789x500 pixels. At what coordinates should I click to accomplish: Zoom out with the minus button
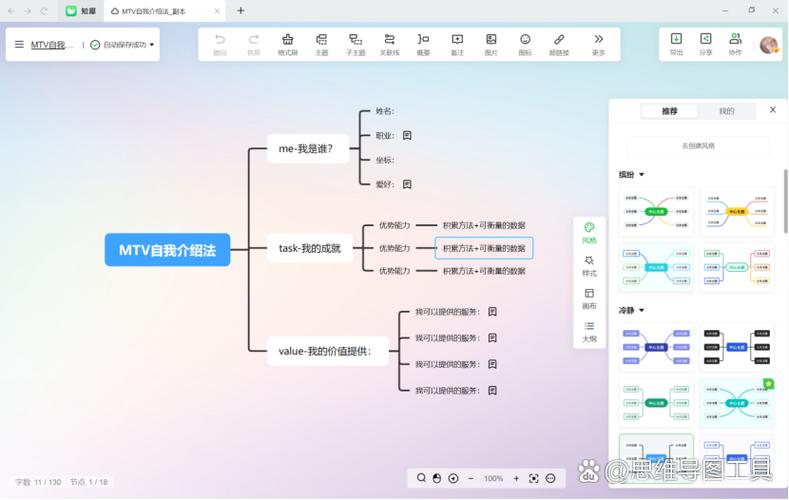[470, 478]
